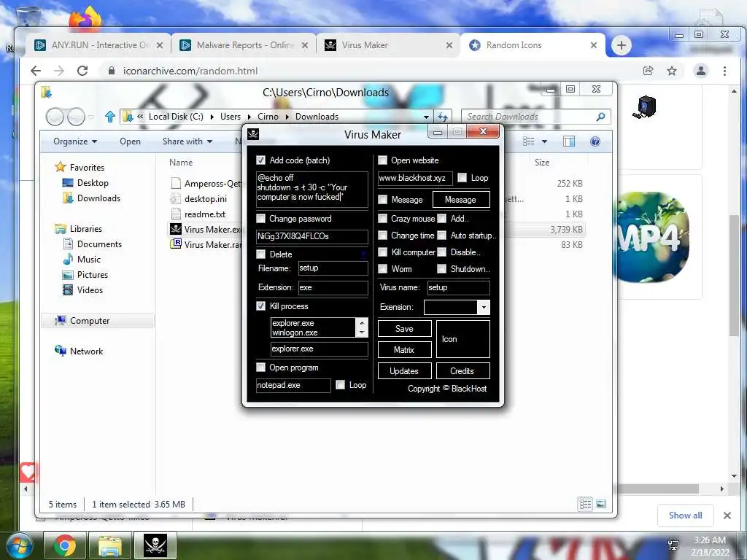Enable the Crazy mouse checkbox
The width and height of the screenshot is (747, 560).
tap(382, 219)
